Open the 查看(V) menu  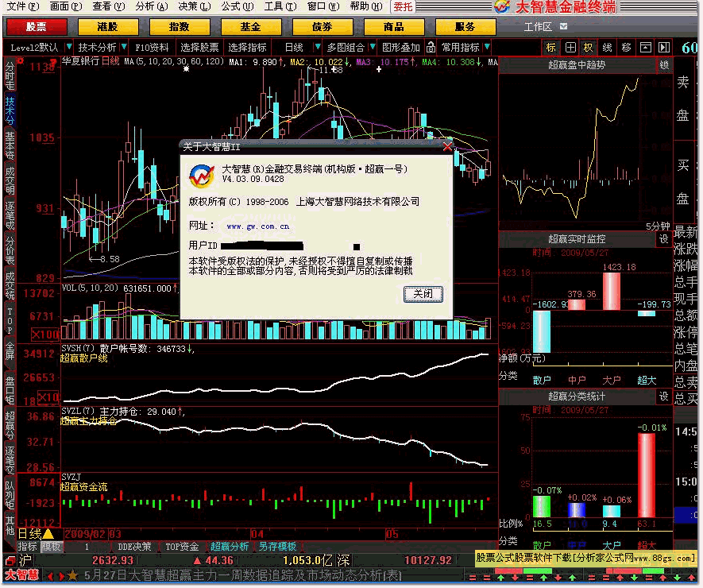pos(109,6)
